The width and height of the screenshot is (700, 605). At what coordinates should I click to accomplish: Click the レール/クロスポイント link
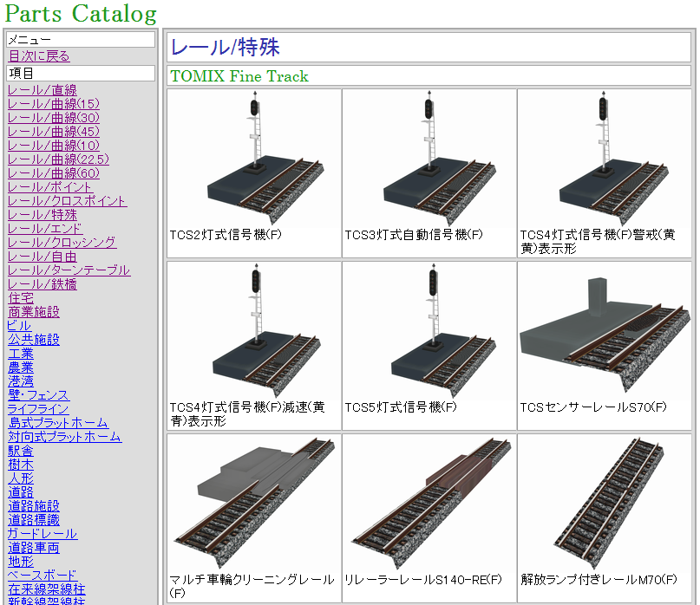pyautogui.click(x=68, y=201)
